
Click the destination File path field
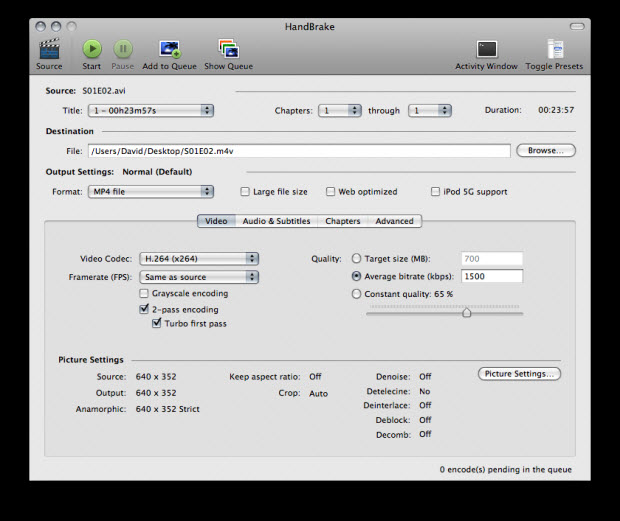point(299,151)
